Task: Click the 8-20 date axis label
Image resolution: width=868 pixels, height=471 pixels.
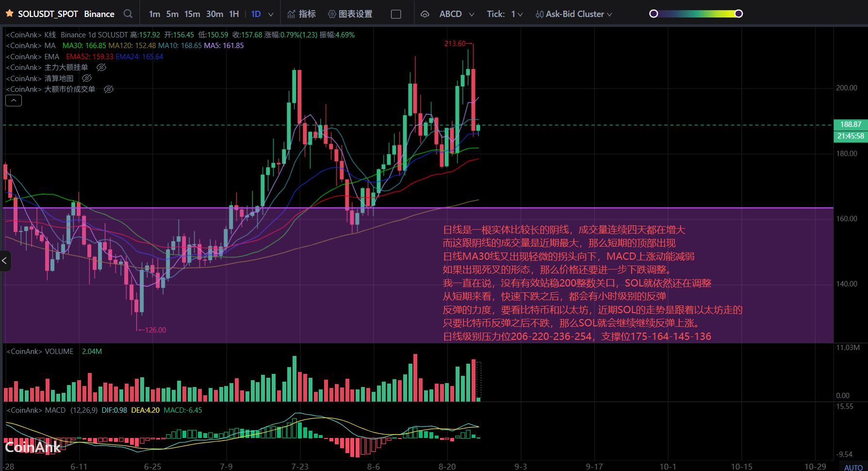Action: pos(447,467)
